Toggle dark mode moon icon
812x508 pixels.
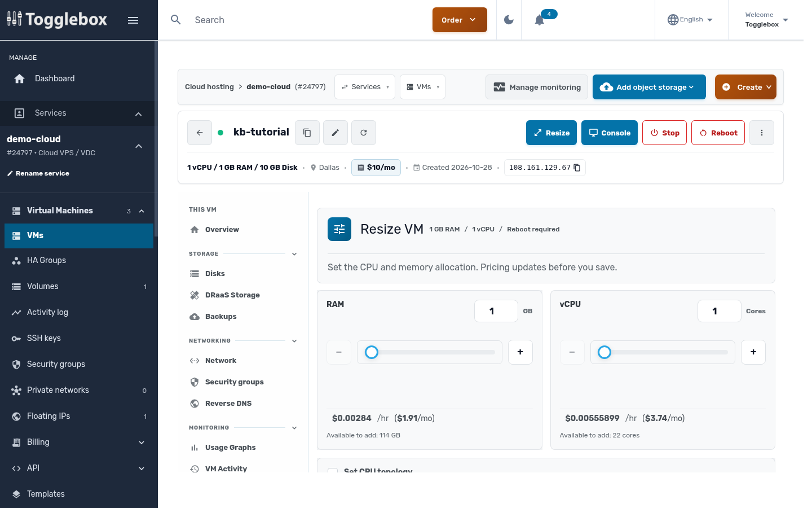click(x=509, y=20)
